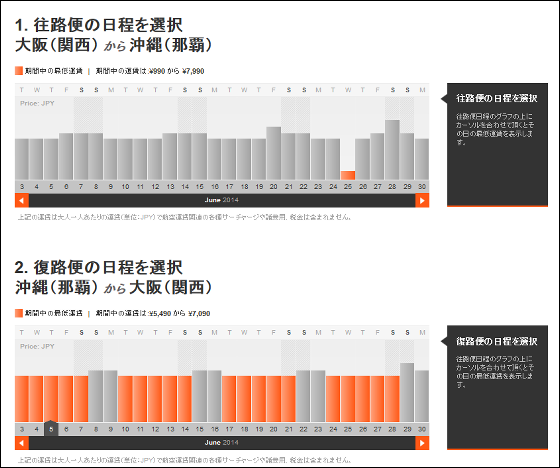This screenshot has width=560, height=468.
Task: Click date 12 on outbound date axis
Action: (155, 186)
